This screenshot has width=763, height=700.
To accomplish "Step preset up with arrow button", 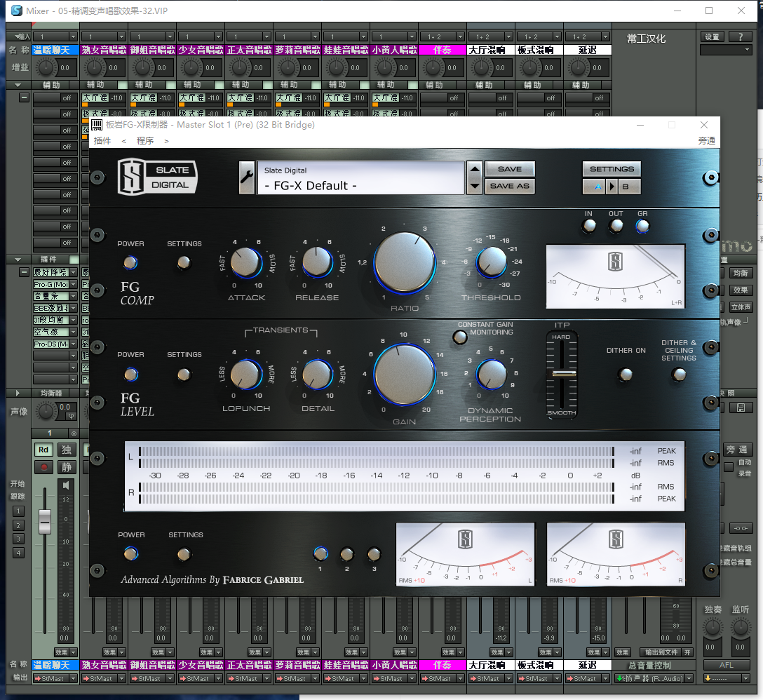I will [x=475, y=170].
